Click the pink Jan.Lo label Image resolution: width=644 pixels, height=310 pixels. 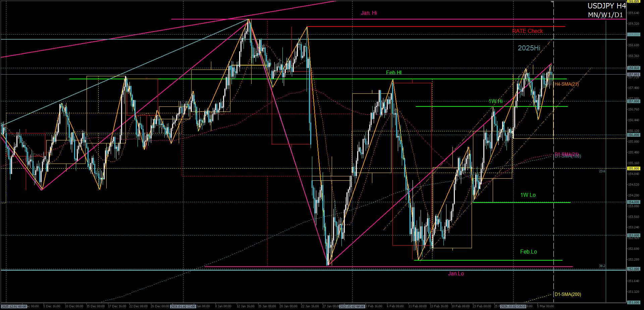456,274
